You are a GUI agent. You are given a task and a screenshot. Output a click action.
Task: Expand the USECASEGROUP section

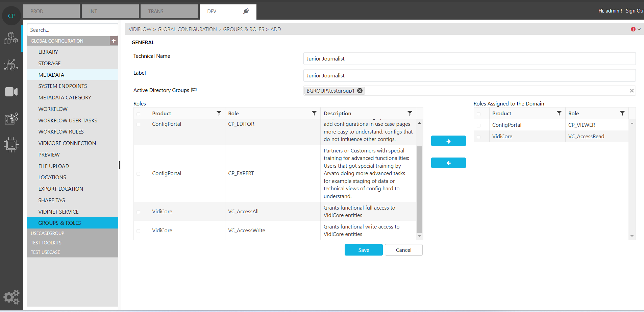point(48,233)
